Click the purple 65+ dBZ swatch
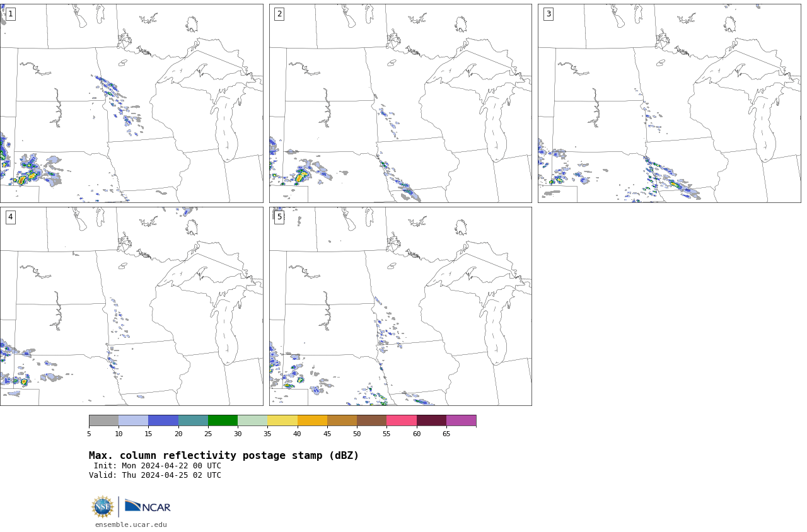Screen dimensions: 807x532 tap(461, 420)
